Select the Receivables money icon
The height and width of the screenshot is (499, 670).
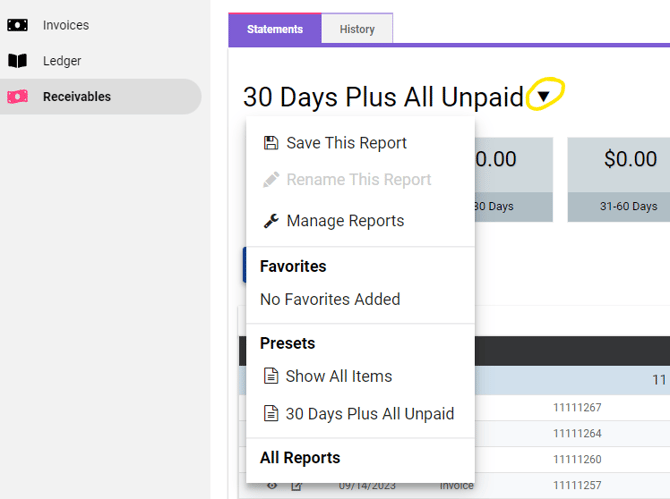coord(17,97)
